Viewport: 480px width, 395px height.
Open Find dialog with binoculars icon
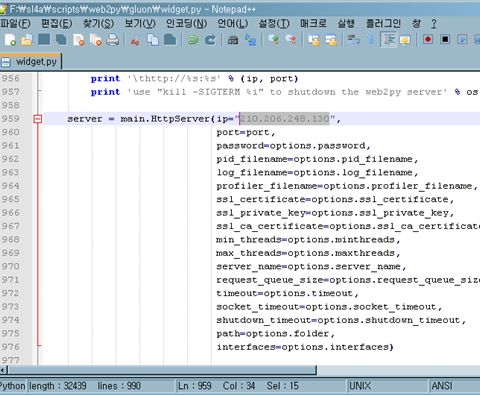click(233, 40)
